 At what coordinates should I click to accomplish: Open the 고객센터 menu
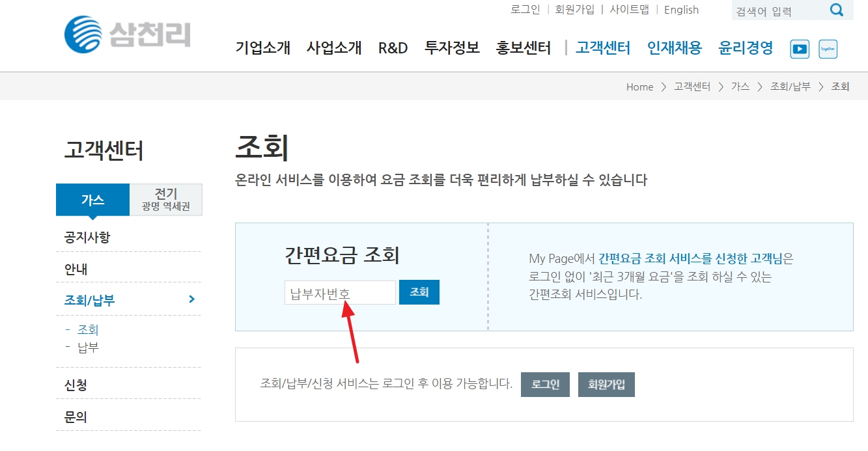tap(602, 47)
